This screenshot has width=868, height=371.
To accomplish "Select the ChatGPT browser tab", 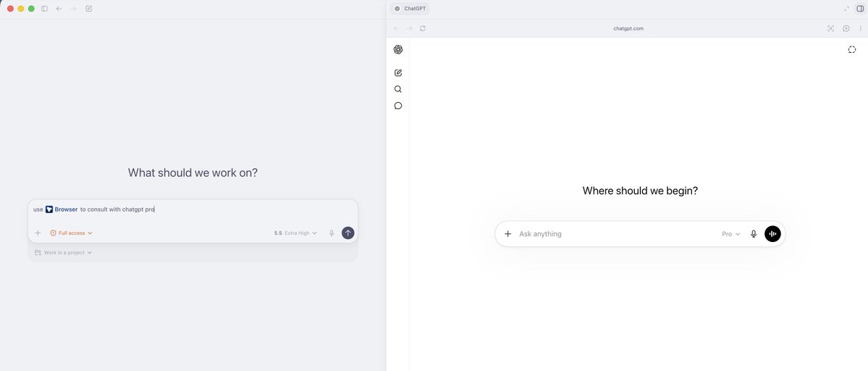I will pyautogui.click(x=410, y=9).
